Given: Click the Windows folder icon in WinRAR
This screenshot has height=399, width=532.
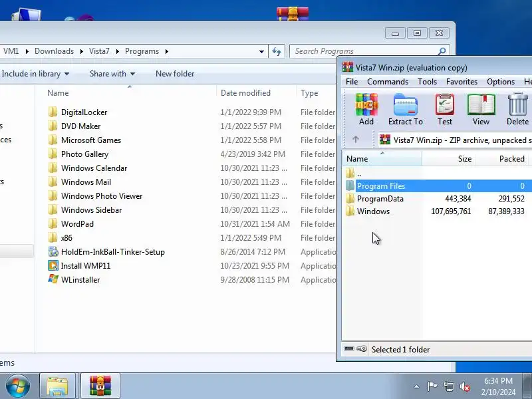Looking at the screenshot, I should pos(350,211).
